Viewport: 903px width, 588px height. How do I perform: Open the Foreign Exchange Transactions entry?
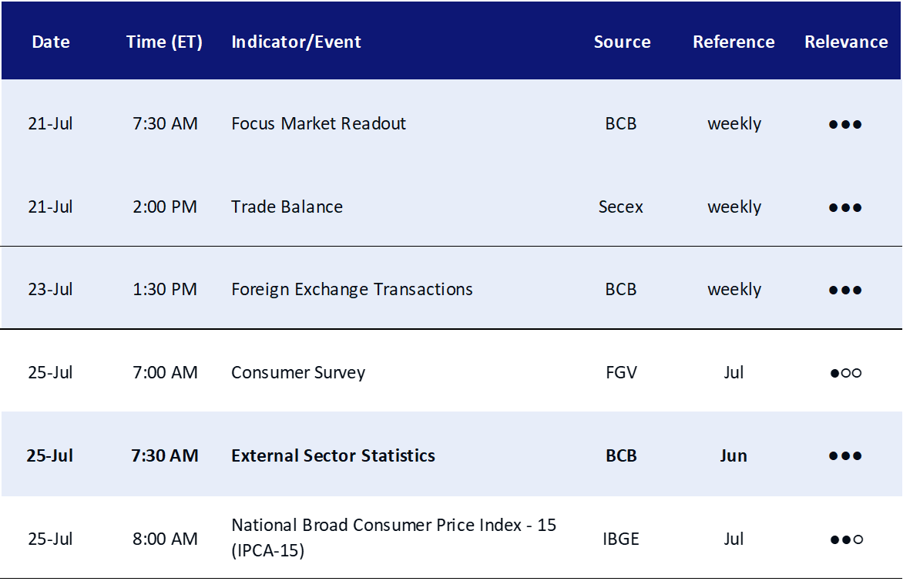click(352, 290)
